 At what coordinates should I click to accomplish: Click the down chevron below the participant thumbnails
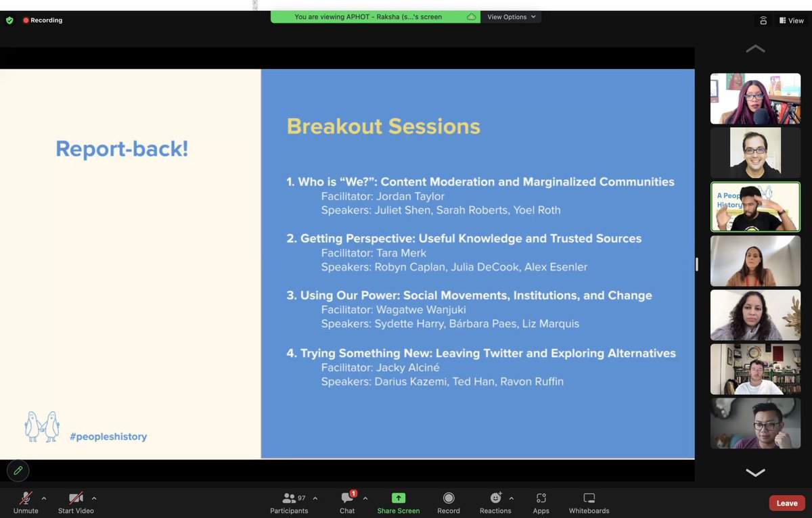pyautogui.click(x=755, y=473)
